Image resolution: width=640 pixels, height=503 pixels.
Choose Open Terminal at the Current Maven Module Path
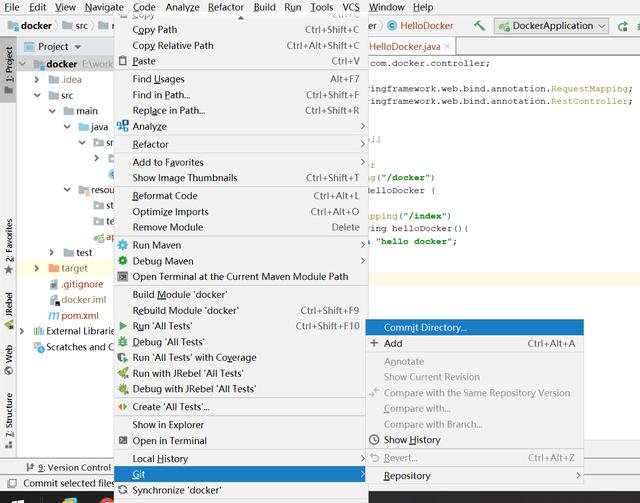(241, 277)
